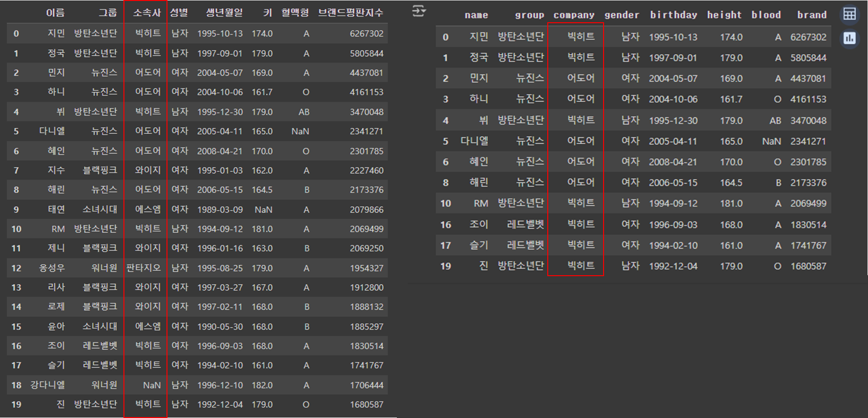Click 6267302 in the English-header table

(x=808, y=37)
